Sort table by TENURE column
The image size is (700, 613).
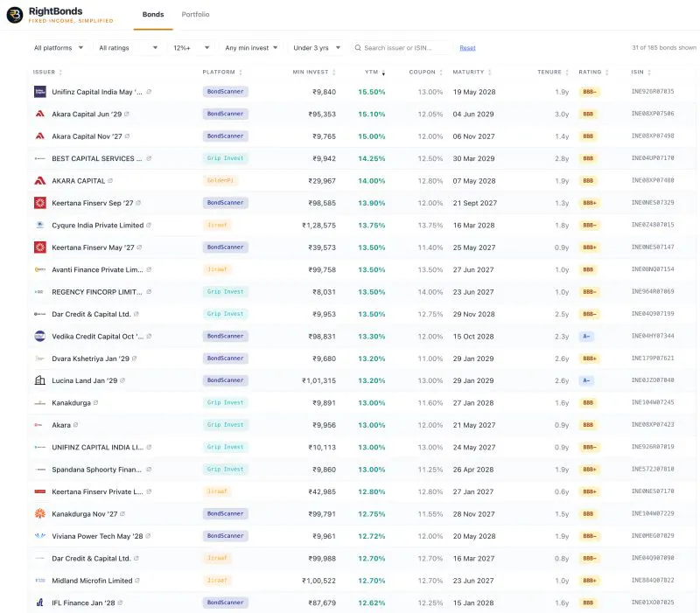click(553, 73)
